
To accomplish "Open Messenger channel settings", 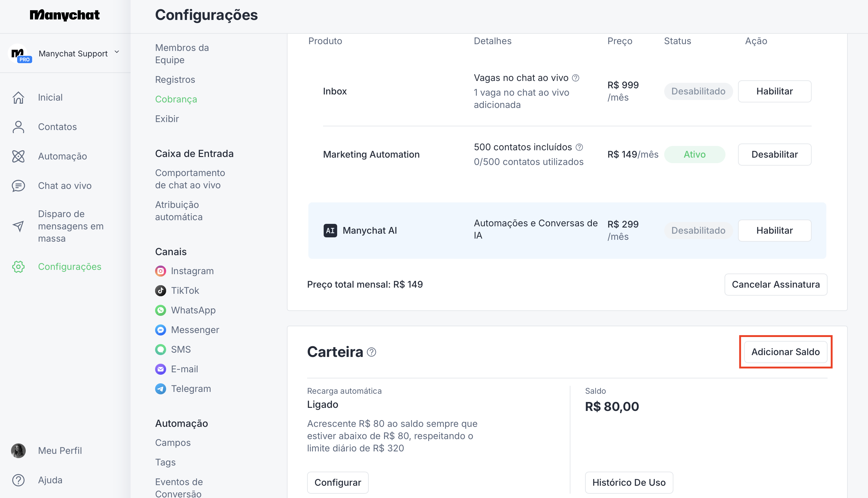I will (x=195, y=330).
